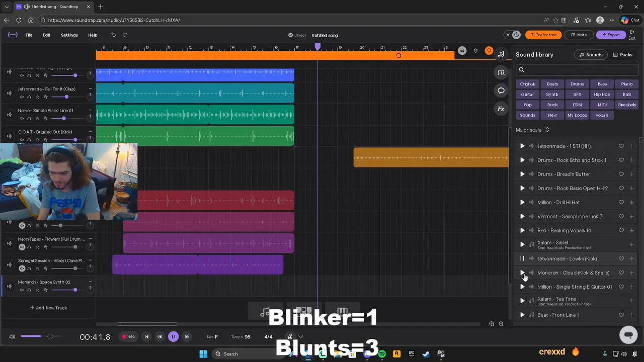644x362 pixels.
Task: Unmute the Neon Tapes - Flowers track
Action: [x=22, y=247]
